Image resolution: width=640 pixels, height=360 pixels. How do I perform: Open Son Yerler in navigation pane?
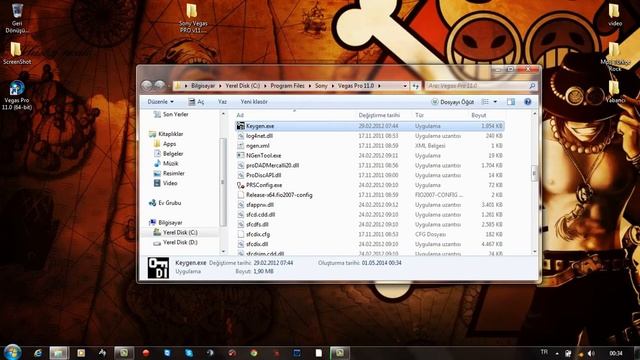click(x=171, y=115)
